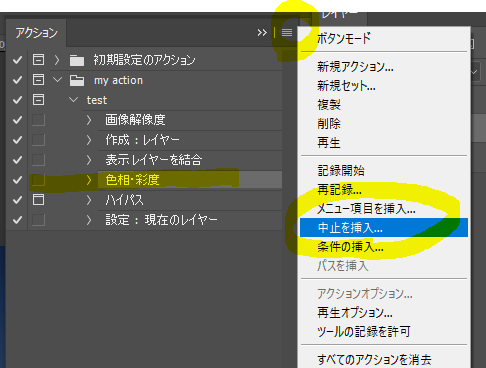The width and height of the screenshot is (486, 368).
Task: Expand the 初期設定のアクション set
Action: (57, 60)
